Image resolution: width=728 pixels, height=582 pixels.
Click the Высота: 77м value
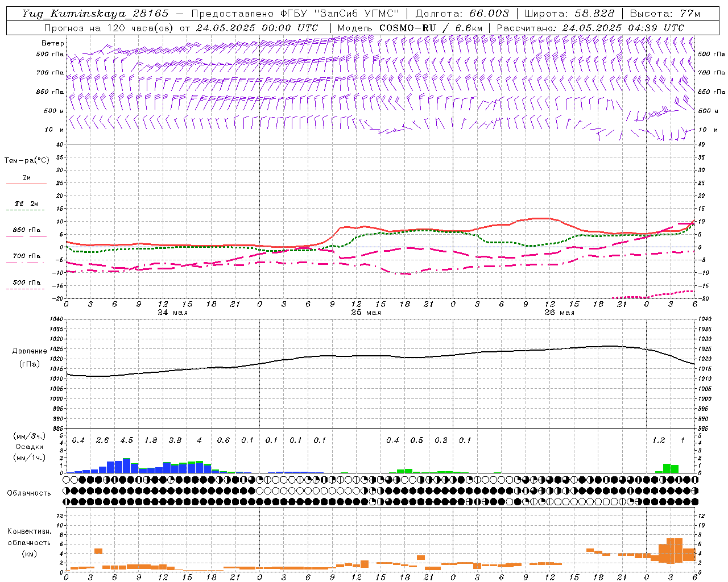click(665, 14)
